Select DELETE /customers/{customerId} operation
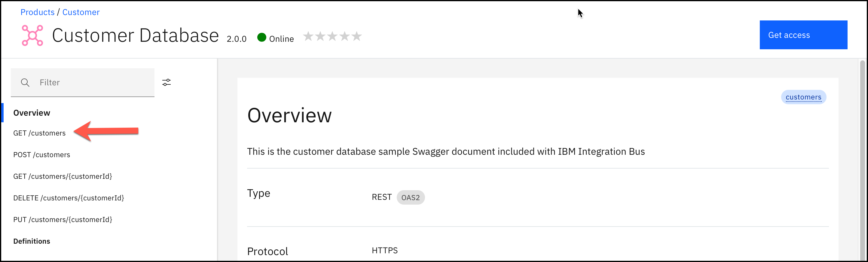Viewport: 868px width, 262px height. (69, 198)
